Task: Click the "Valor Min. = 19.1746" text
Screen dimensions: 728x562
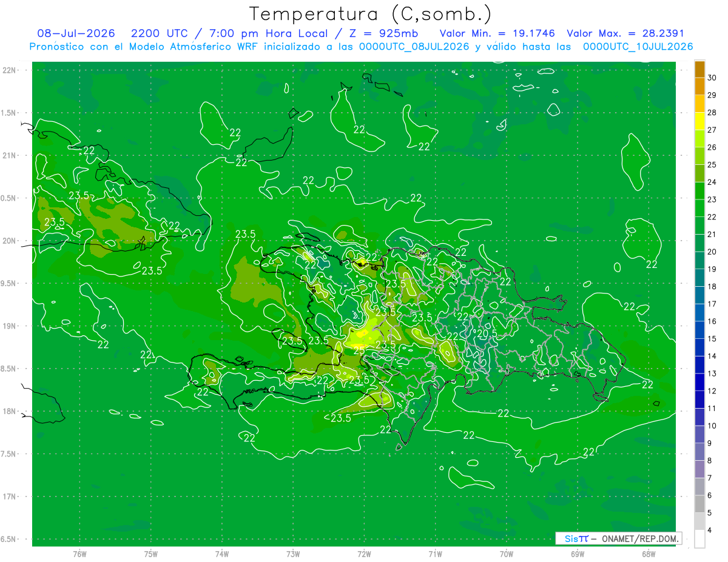Action: tap(497, 33)
